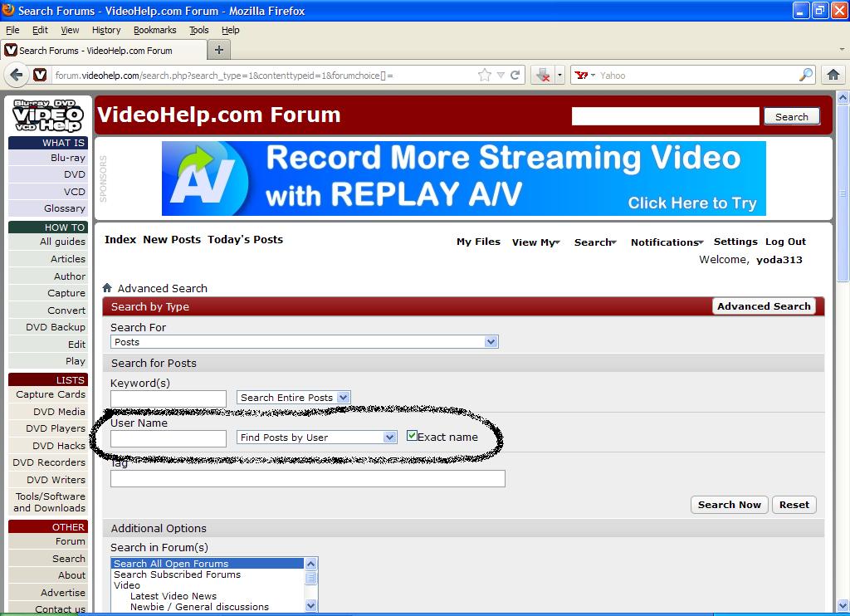This screenshot has height=616, width=850.
Task: Click in the User Name input field
Action: [169, 438]
